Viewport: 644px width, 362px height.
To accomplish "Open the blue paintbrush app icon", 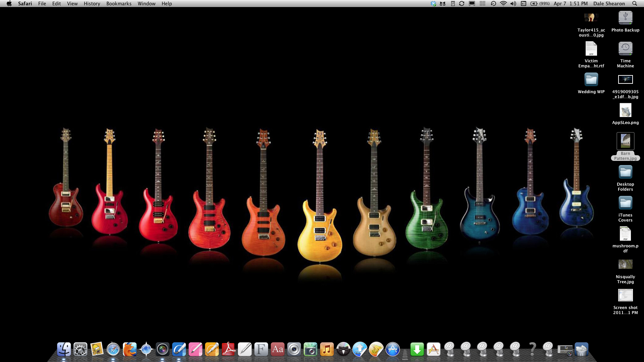I will click(x=179, y=349).
